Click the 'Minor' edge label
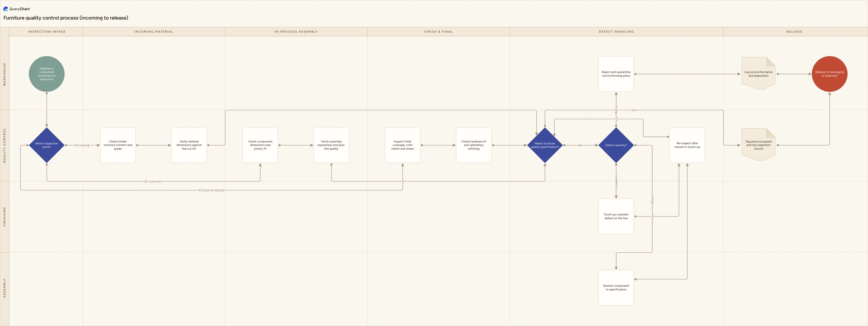868x326 pixels. [652, 199]
